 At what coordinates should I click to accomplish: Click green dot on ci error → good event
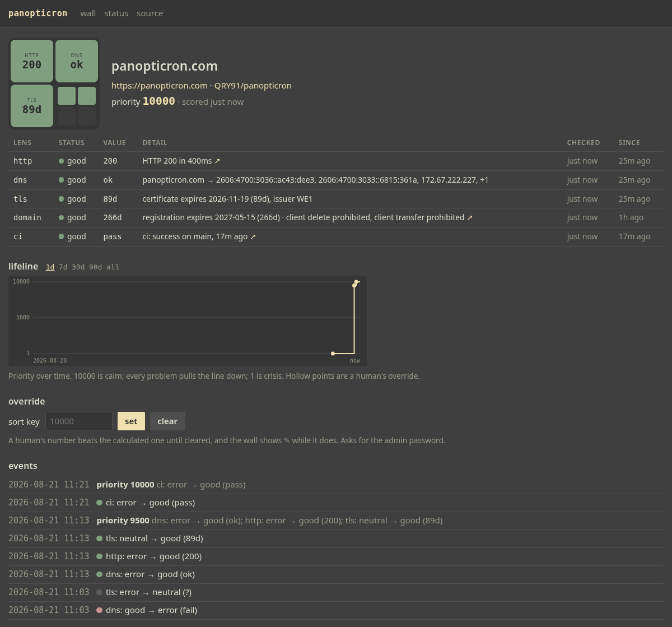pyautogui.click(x=100, y=503)
